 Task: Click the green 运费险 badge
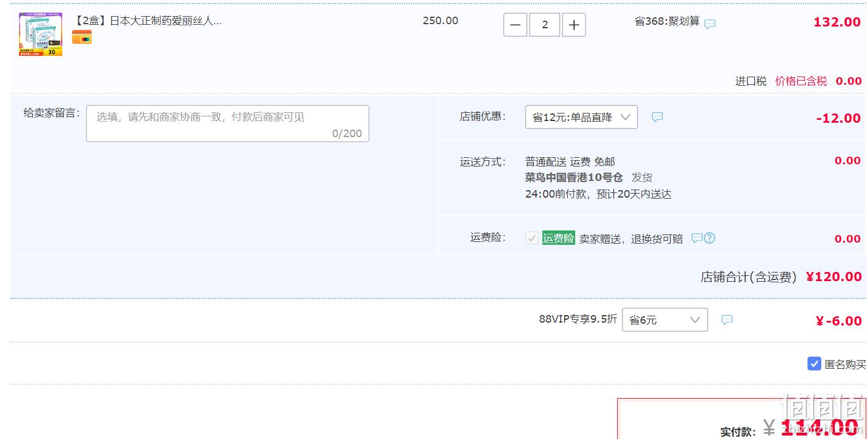[x=558, y=238]
